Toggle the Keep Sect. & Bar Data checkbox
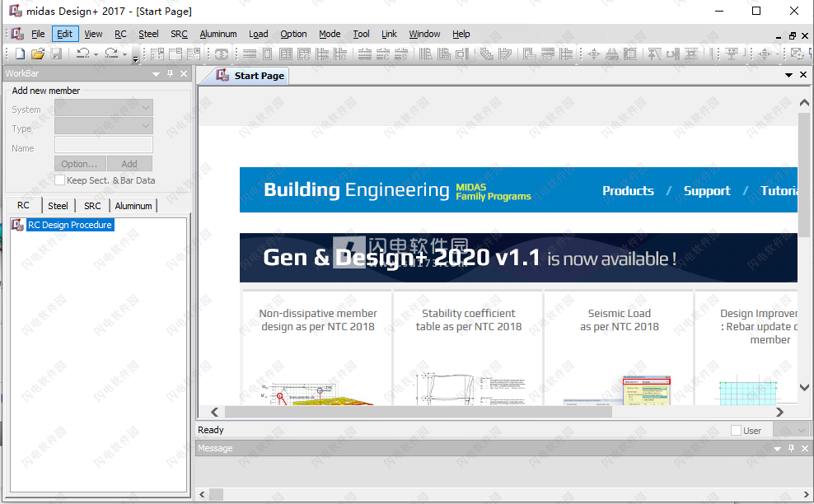814x504 pixels. click(59, 180)
